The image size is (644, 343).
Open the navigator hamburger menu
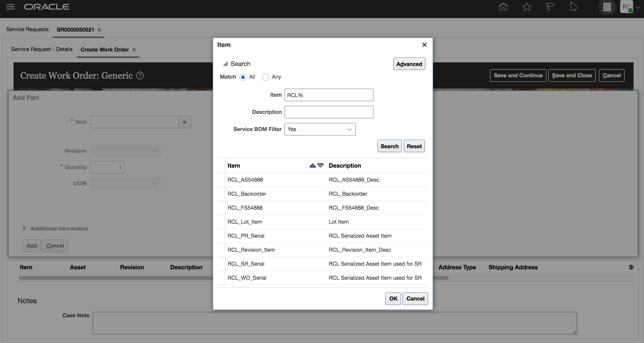[10, 7]
